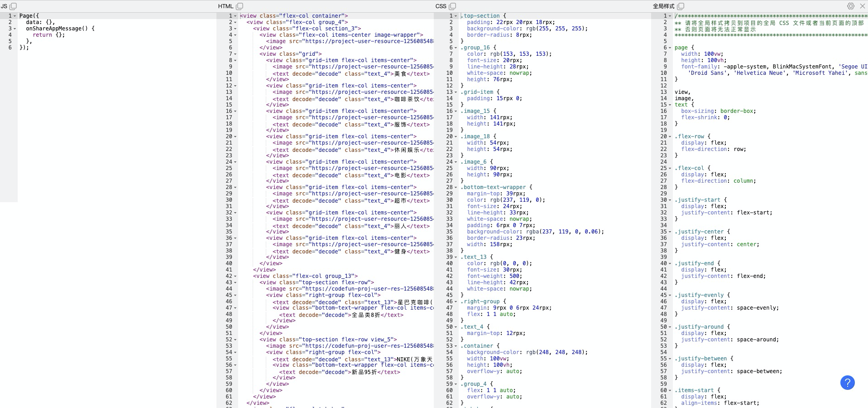Click the 健身 text line in HTML
The image size is (868, 408).
(x=351, y=252)
